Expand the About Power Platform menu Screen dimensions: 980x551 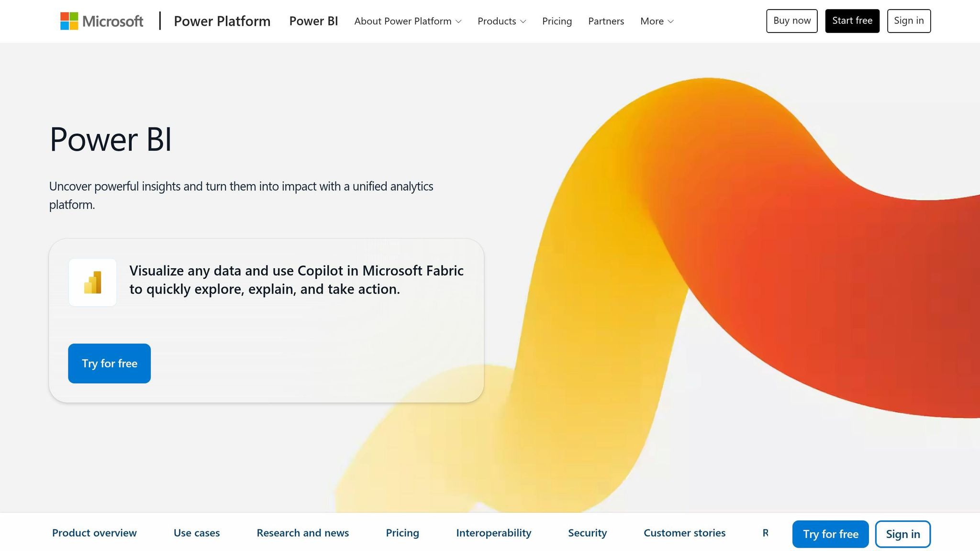pos(408,21)
